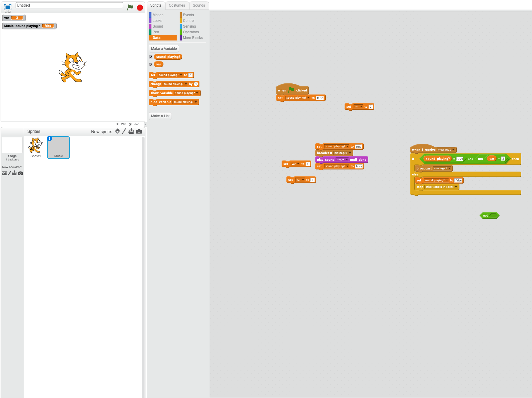Paint a new backdrop

(x=9, y=173)
